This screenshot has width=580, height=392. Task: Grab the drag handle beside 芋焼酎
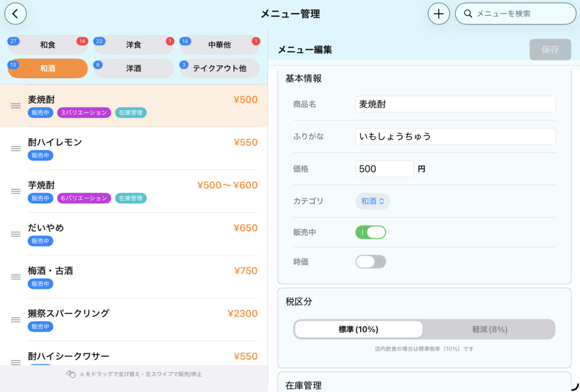pos(16,191)
